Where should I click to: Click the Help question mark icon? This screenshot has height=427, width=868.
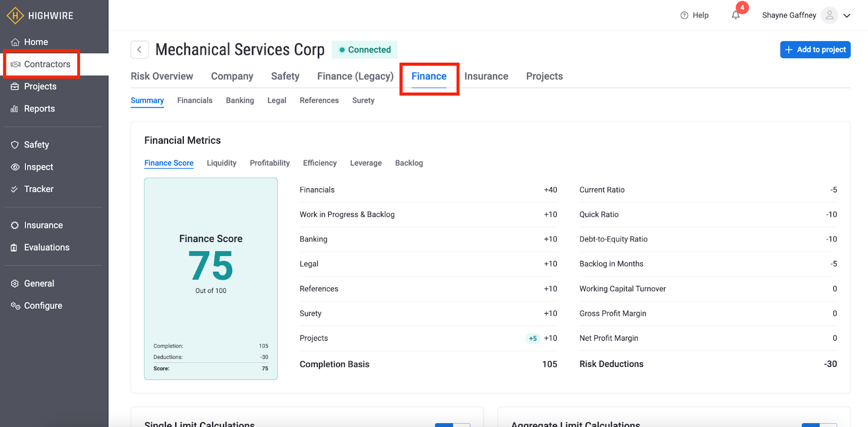coord(684,15)
